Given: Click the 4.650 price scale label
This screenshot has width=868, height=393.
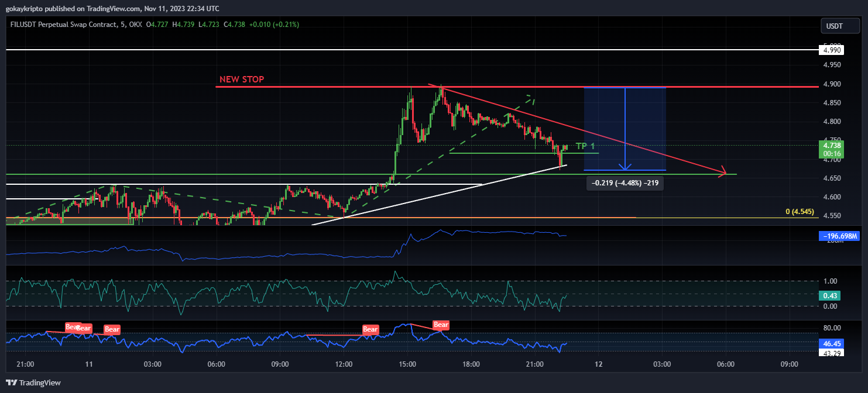Looking at the screenshot, I should 832,178.
